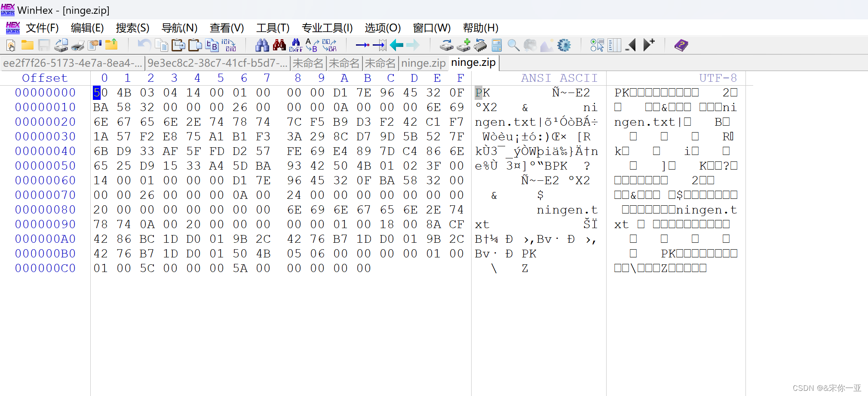Click 'ngen.txt' in the ANSI ASCII column
Viewport: 868px width, 396px height.
[505, 122]
